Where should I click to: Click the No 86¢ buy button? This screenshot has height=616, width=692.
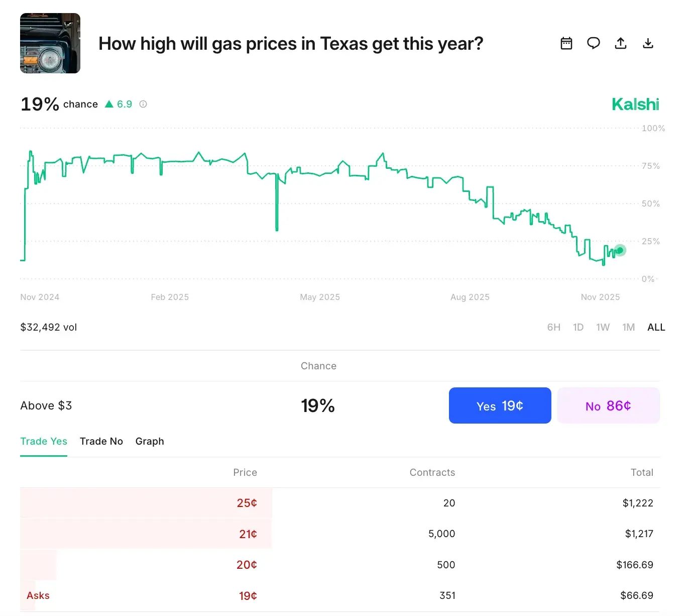coord(609,405)
